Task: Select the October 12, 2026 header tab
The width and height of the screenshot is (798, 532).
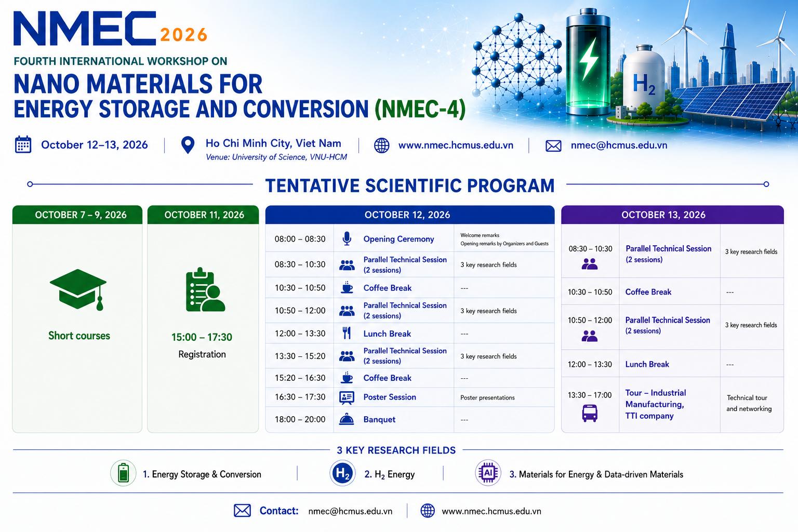Action: tap(410, 215)
